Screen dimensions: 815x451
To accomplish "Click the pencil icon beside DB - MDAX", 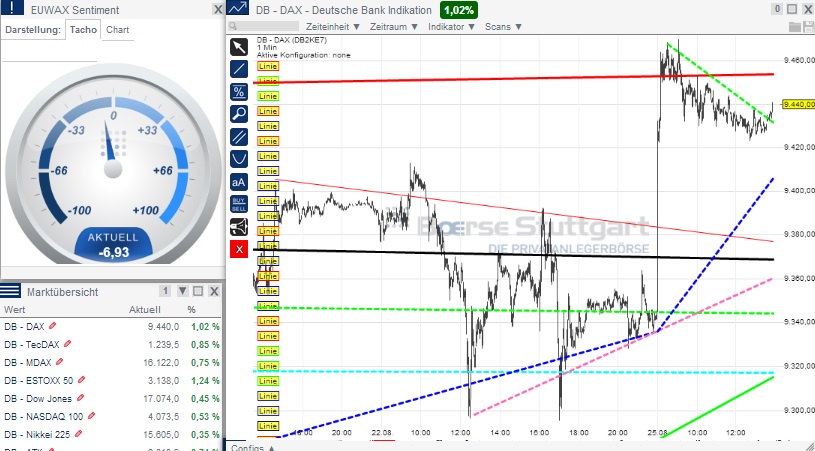I will click(59, 362).
